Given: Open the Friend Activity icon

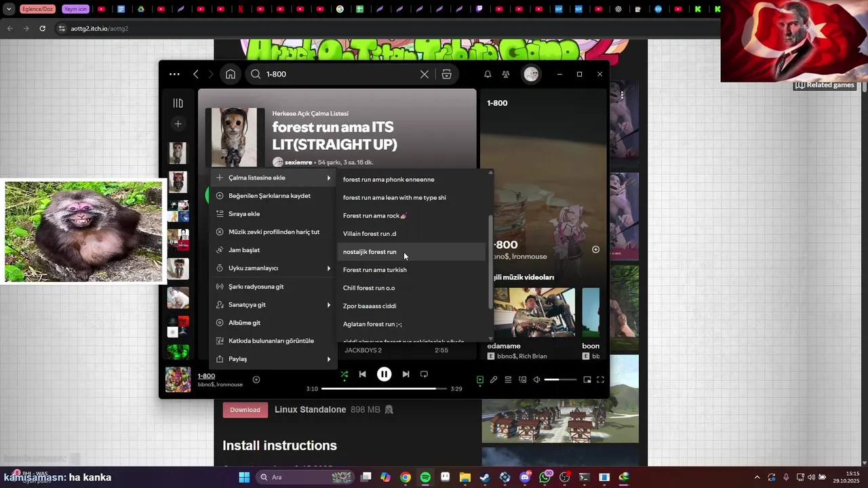Looking at the screenshot, I should [506, 75].
